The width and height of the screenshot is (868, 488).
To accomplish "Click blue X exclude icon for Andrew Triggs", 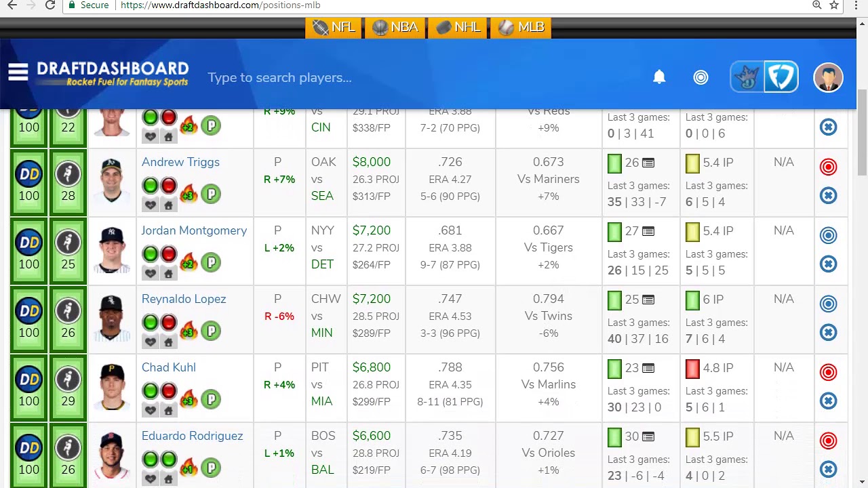I will [828, 196].
